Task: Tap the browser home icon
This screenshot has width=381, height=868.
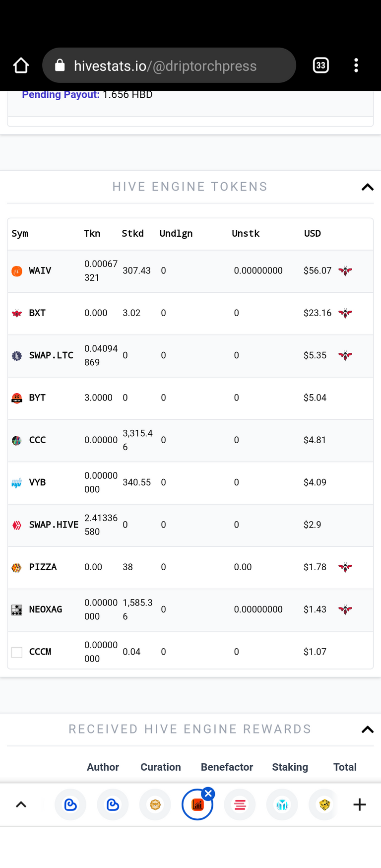Action: 21,66
